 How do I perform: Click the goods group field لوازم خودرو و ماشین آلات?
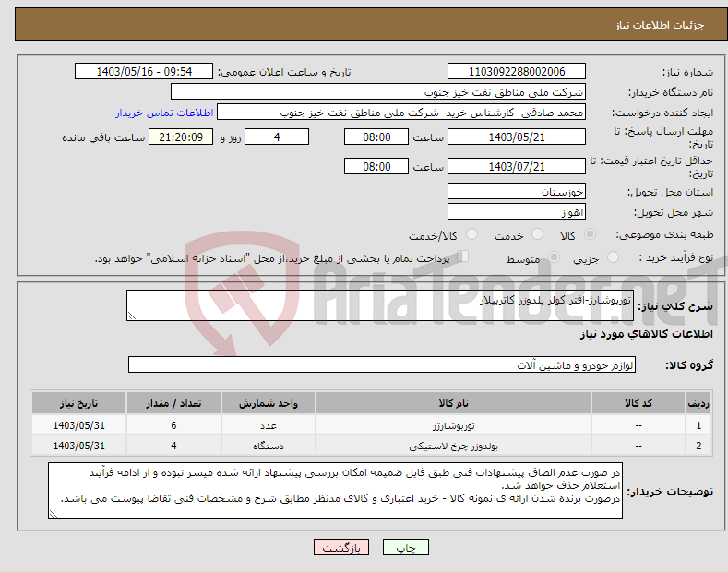[382, 365]
